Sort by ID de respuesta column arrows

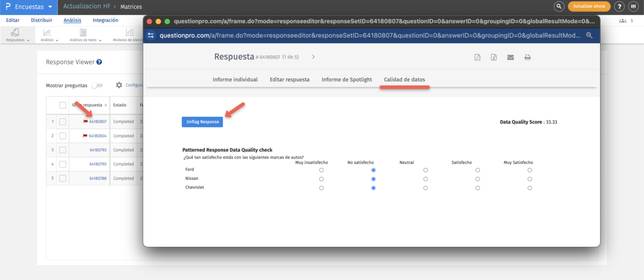pyautogui.click(x=106, y=105)
